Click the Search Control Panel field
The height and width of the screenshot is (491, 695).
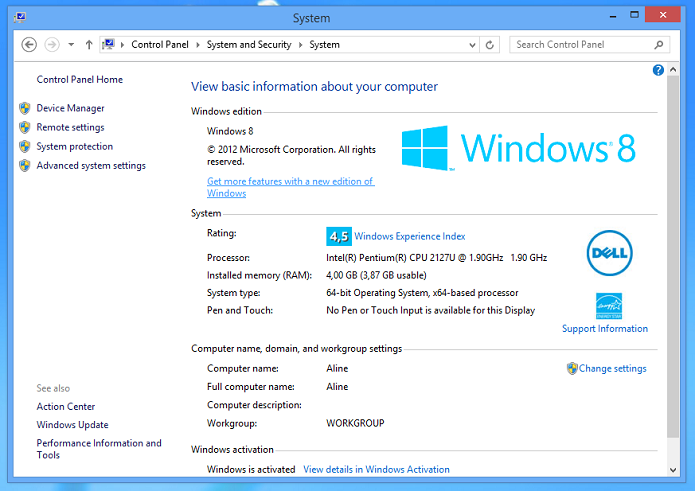(589, 45)
